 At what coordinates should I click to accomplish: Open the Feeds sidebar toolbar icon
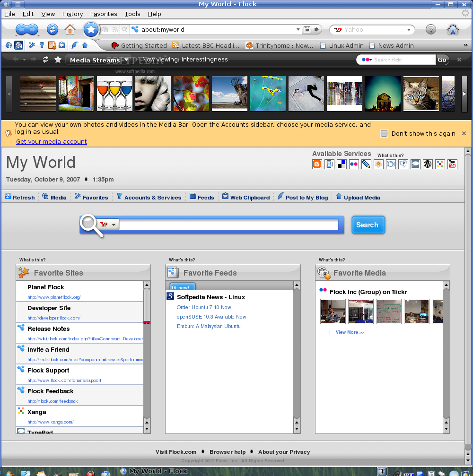52,45
